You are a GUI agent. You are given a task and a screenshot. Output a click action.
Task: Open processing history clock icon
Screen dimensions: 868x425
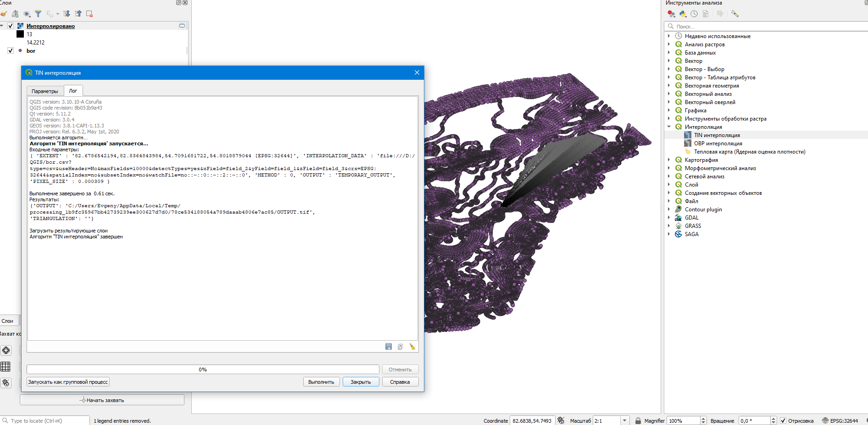(x=694, y=14)
